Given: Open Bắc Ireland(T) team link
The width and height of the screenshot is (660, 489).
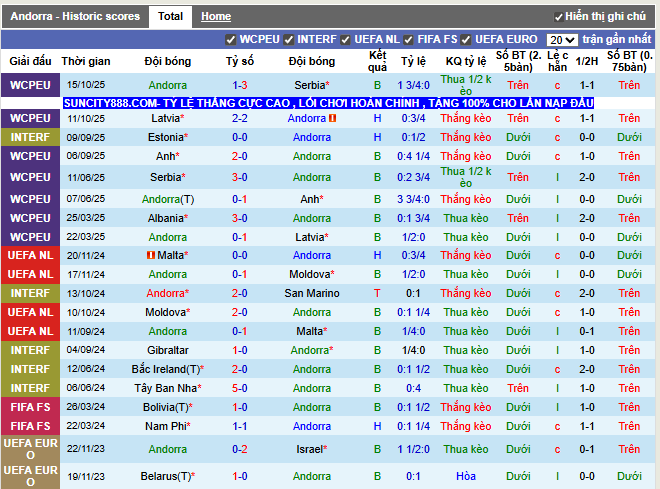Looking at the screenshot, I should tap(166, 369).
